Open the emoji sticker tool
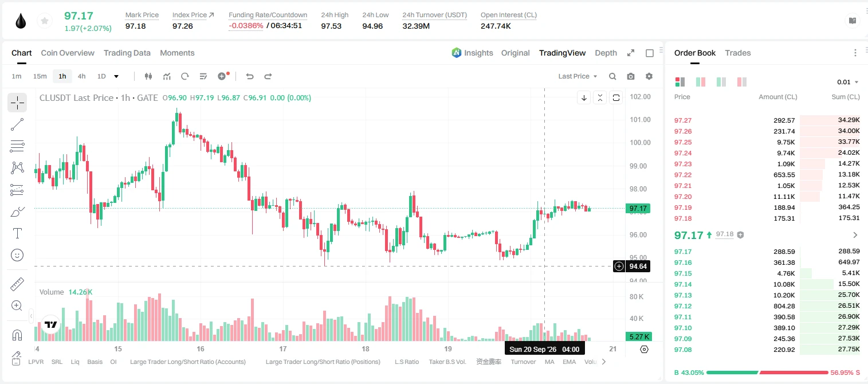This screenshot has width=868, height=384. click(x=17, y=255)
